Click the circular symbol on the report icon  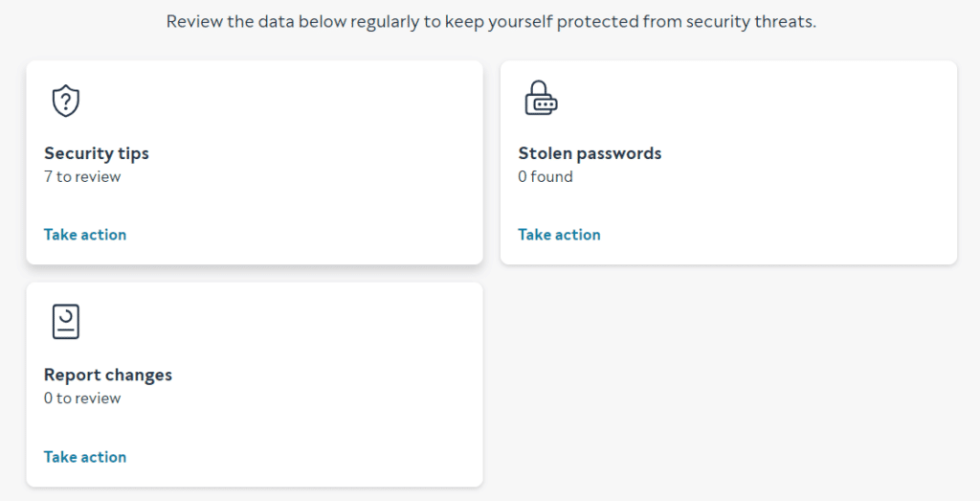point(65,316)
